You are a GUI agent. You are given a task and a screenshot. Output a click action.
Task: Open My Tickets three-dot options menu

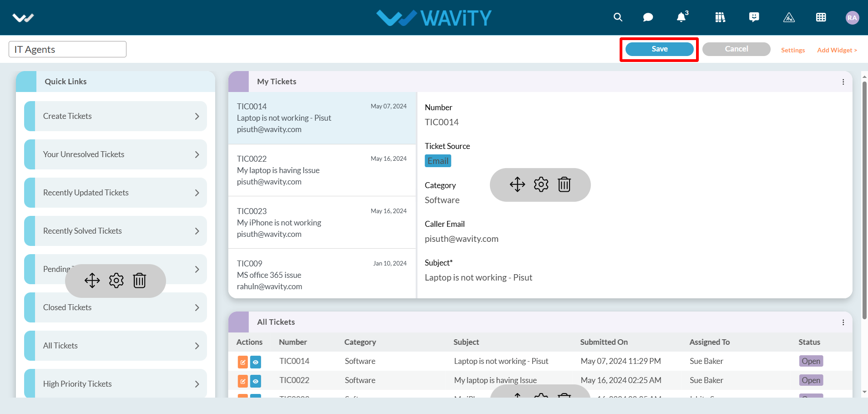(x=843, y=82)
